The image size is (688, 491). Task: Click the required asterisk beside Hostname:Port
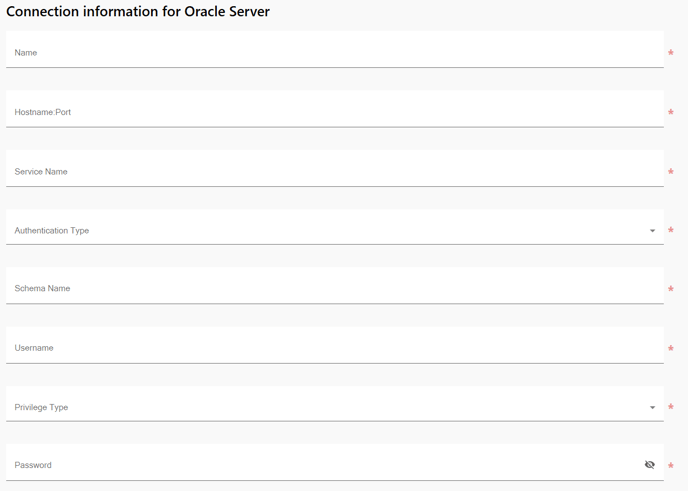coord(671,112)
